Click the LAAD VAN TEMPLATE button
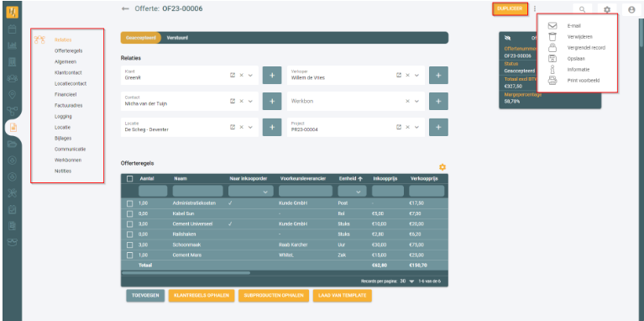 (x=342, y=296)
